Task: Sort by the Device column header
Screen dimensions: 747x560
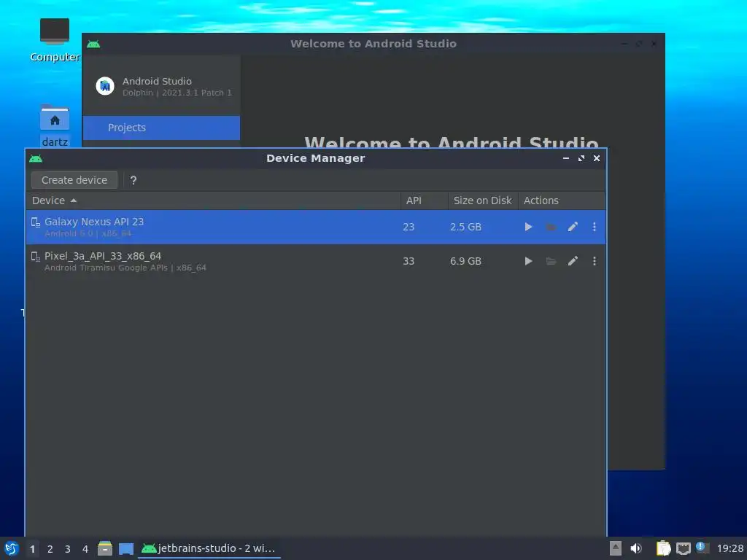Action: (214, 201)
